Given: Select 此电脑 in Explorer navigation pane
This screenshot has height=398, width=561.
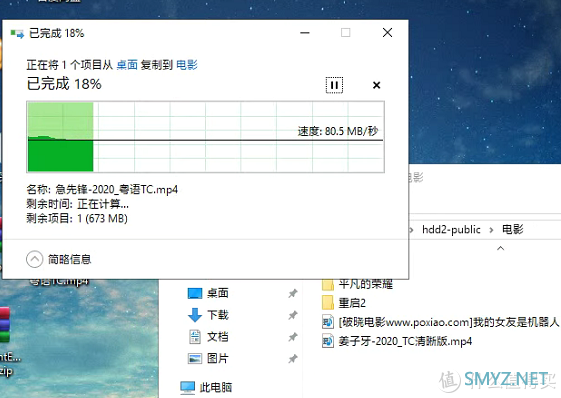Looking at the screenshot, I should pos(216,387).
